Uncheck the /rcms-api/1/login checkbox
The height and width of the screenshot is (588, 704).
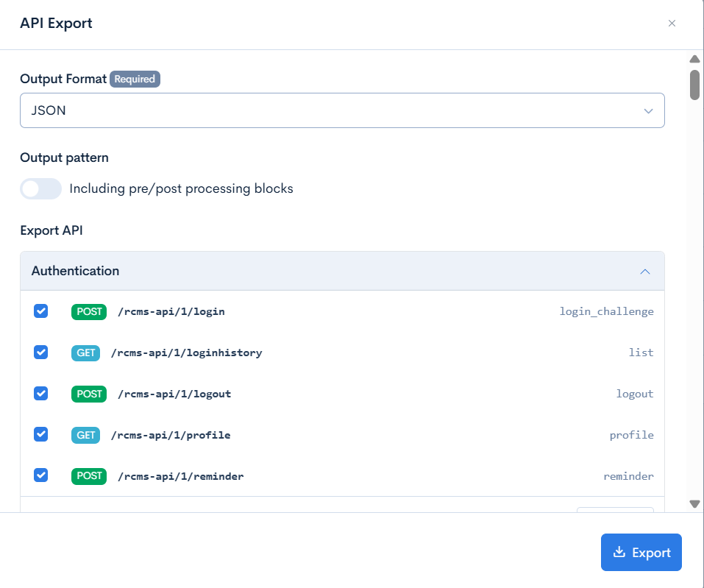click(x=41, y=311)
